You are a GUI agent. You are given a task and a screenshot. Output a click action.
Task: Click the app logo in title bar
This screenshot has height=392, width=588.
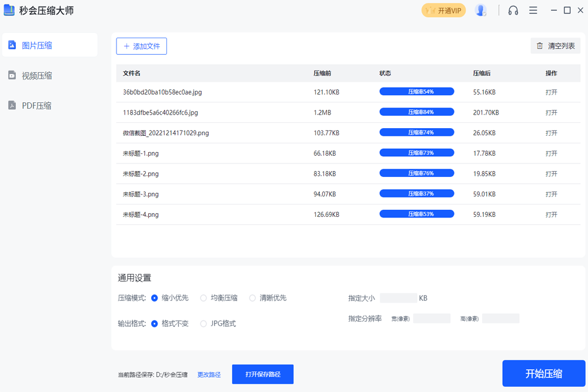tap(10, 10)
